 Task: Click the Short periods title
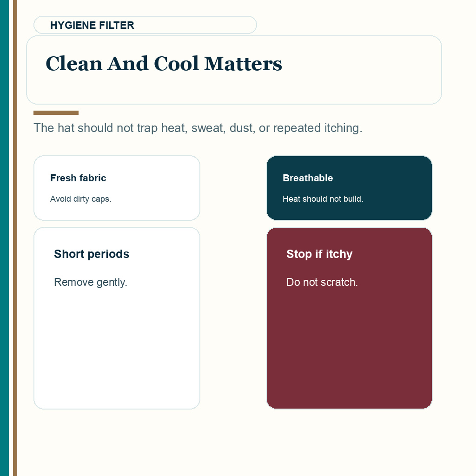pos(92,254)
